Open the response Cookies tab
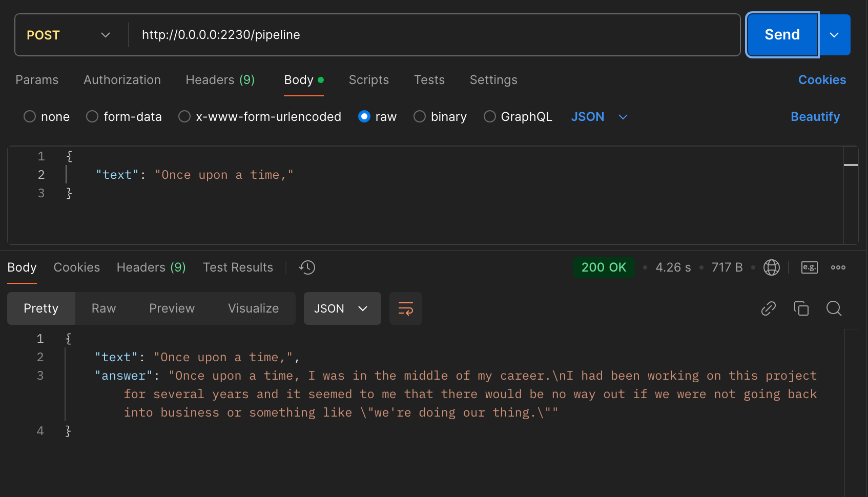The image size is (868, 497). (x=77, y=267)
